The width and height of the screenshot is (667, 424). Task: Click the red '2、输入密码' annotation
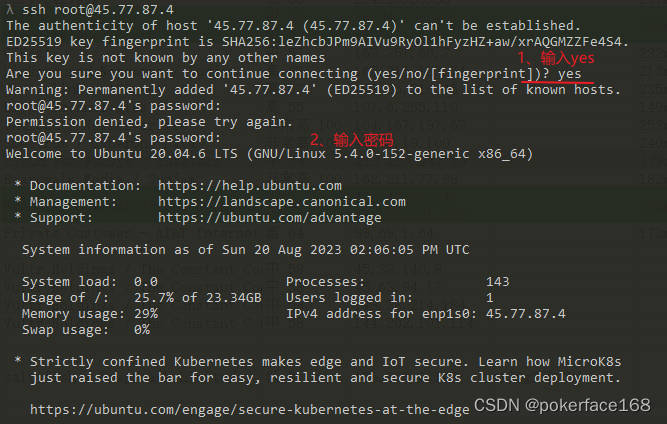click(x=350, y=139)
